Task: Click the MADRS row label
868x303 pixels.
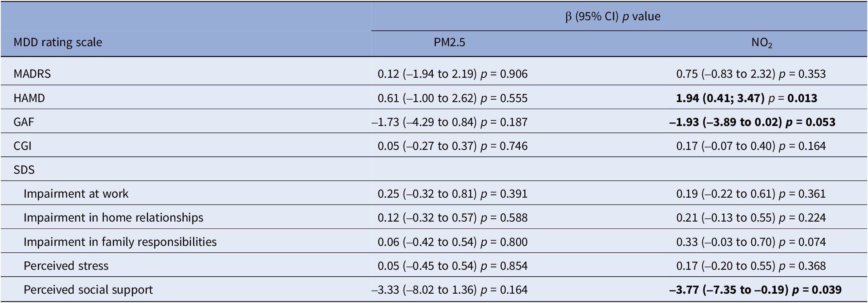Action: [x=32, y=74]
